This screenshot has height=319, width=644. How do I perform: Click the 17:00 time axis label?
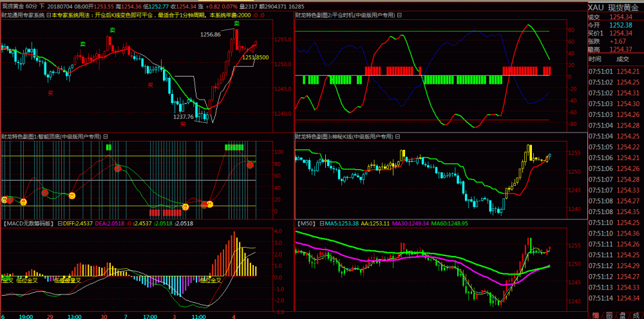coord(150,316)
